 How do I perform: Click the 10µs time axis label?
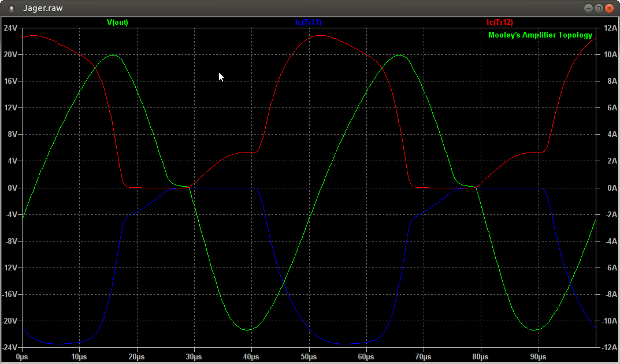pos(79,357)
